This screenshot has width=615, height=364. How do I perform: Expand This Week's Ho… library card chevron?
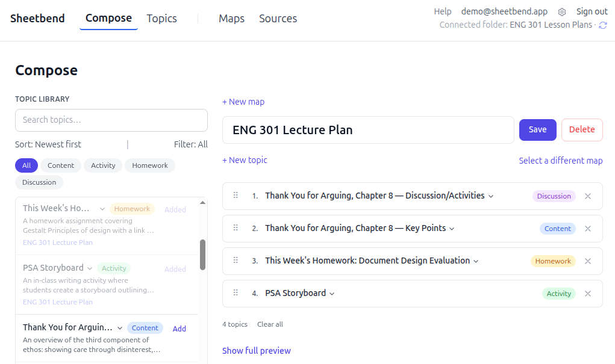point(102,209)
